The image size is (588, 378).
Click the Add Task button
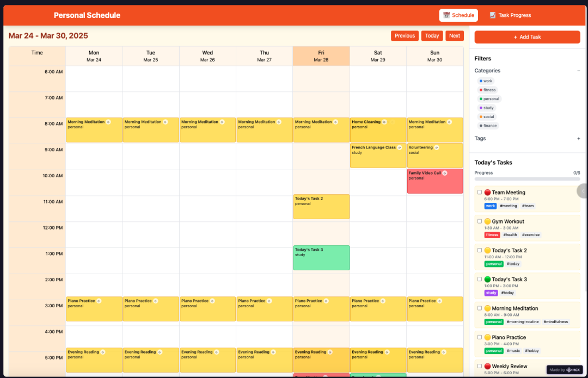tap(527, 37)
